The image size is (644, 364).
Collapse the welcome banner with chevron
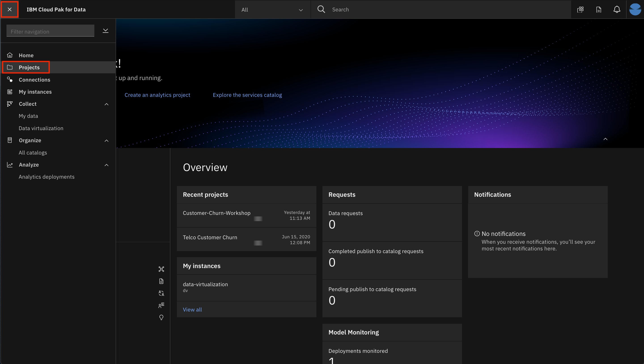click(605, 139)
